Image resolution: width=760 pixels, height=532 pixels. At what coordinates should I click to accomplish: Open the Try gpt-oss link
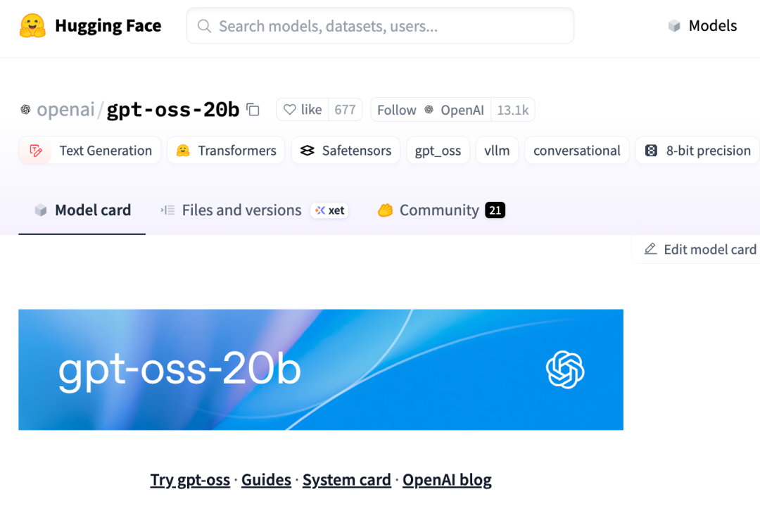(x=190, y=480)
